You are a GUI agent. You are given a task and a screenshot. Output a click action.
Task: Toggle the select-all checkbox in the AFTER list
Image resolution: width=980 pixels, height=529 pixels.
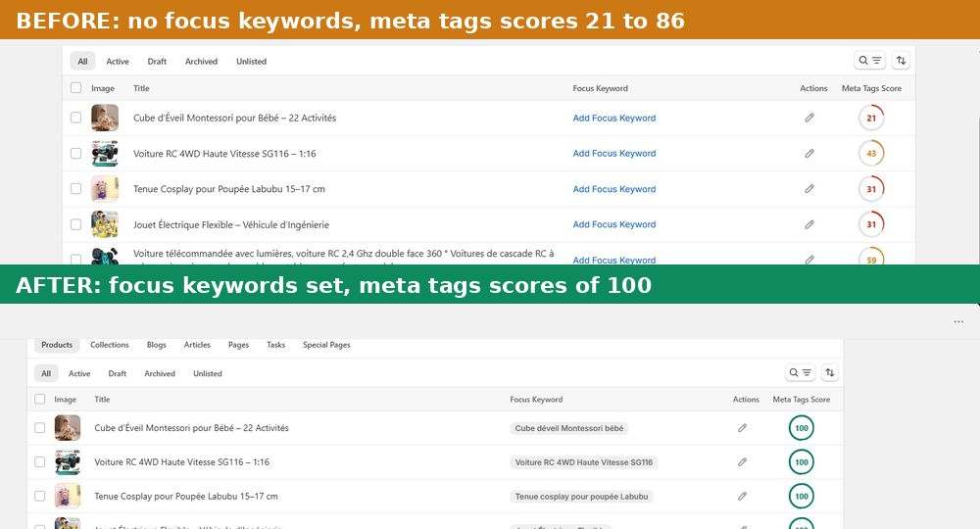tap(40, 399)
